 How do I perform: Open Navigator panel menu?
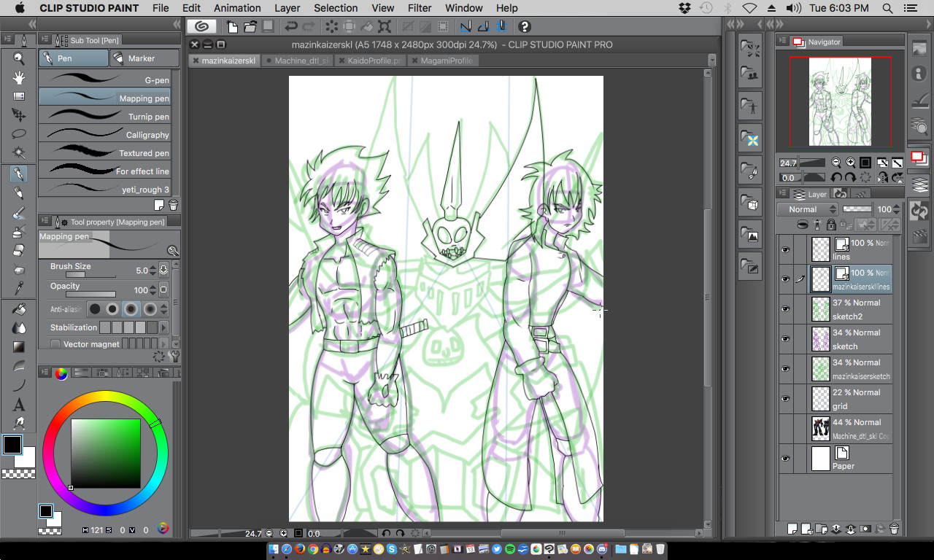[x=782, y=42]
